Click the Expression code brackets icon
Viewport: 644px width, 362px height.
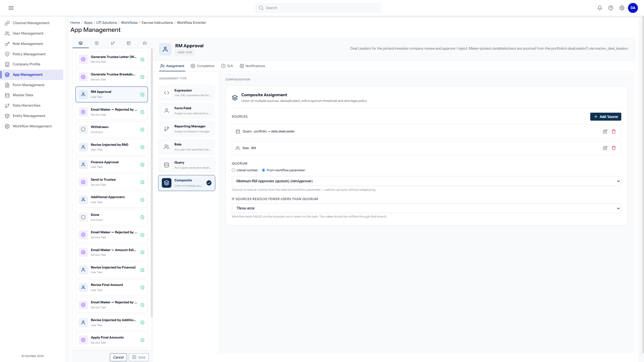(x=166, y=93)
